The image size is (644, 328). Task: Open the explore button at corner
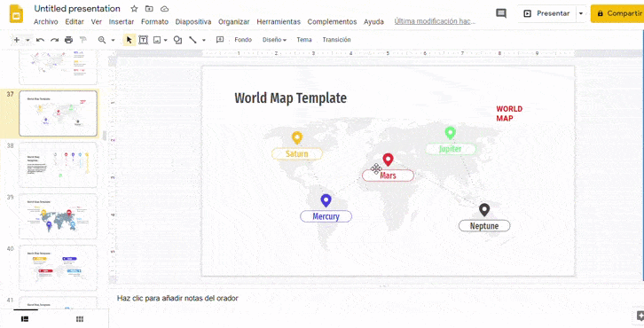coord(640,316)
